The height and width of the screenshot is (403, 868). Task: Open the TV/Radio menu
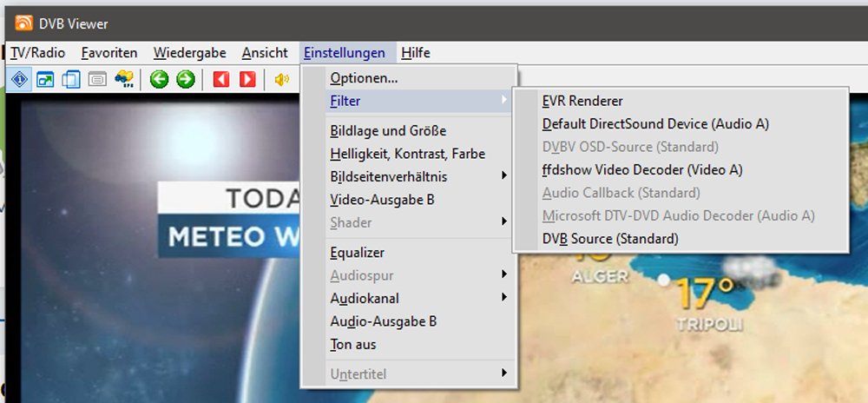(37, 53)
